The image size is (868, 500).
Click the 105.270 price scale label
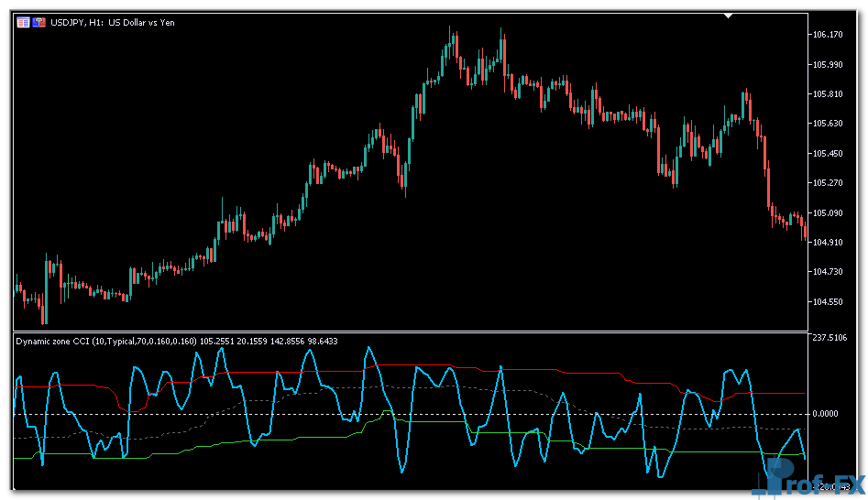pos(827,183)
